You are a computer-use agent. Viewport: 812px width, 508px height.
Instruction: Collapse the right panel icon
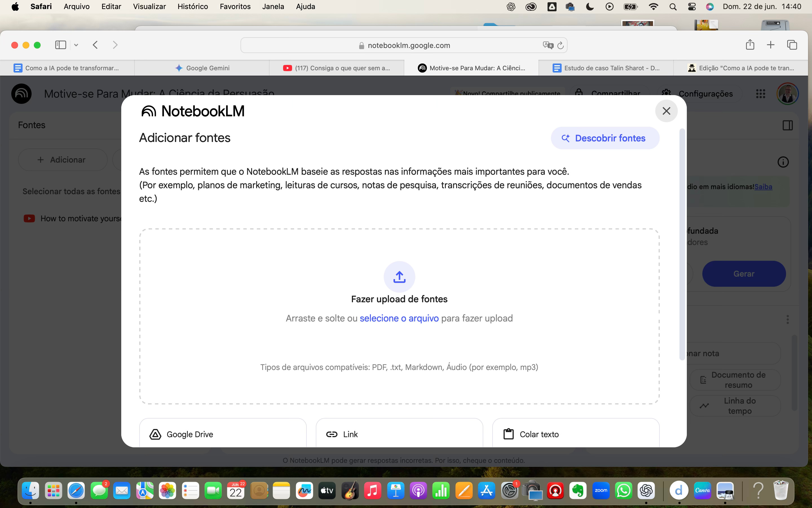click(787, 125)
